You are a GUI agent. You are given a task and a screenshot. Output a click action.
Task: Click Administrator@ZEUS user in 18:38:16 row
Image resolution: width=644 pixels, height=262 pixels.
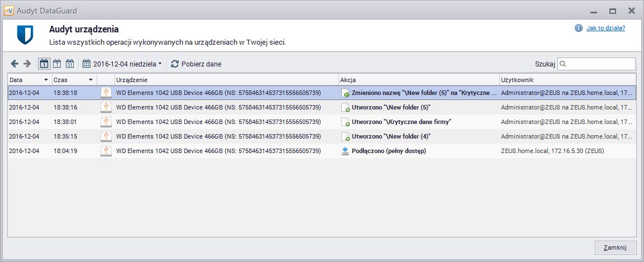(x=567, y=108)
